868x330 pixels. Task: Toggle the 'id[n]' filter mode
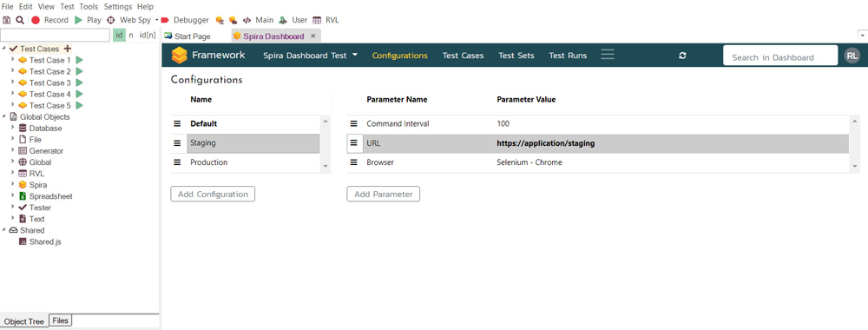click(x=148, y=36)
